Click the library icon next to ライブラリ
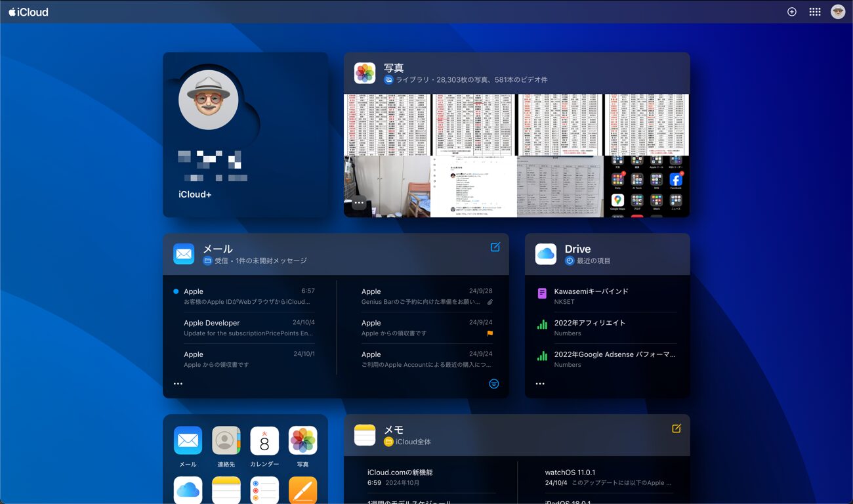This screenshot has width=853, height=504. 388,79
